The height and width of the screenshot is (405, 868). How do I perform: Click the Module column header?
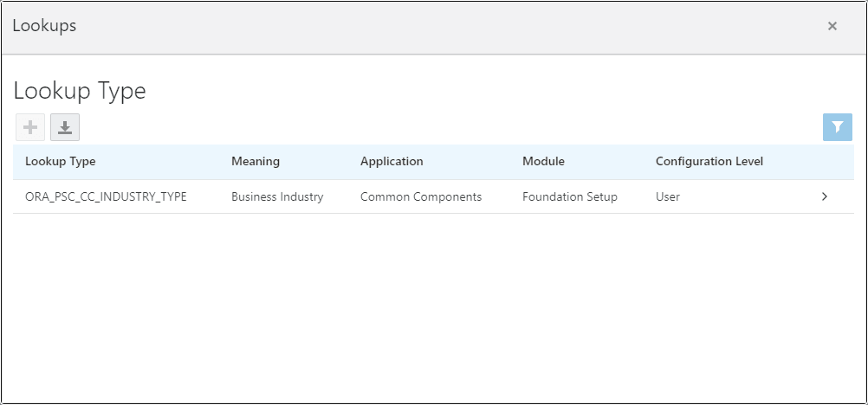[x=543, y=161]
